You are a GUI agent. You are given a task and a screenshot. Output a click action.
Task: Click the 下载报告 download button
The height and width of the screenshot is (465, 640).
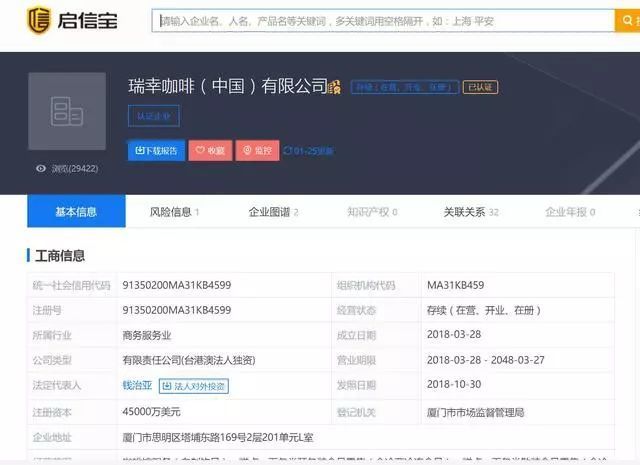(155, 151)
